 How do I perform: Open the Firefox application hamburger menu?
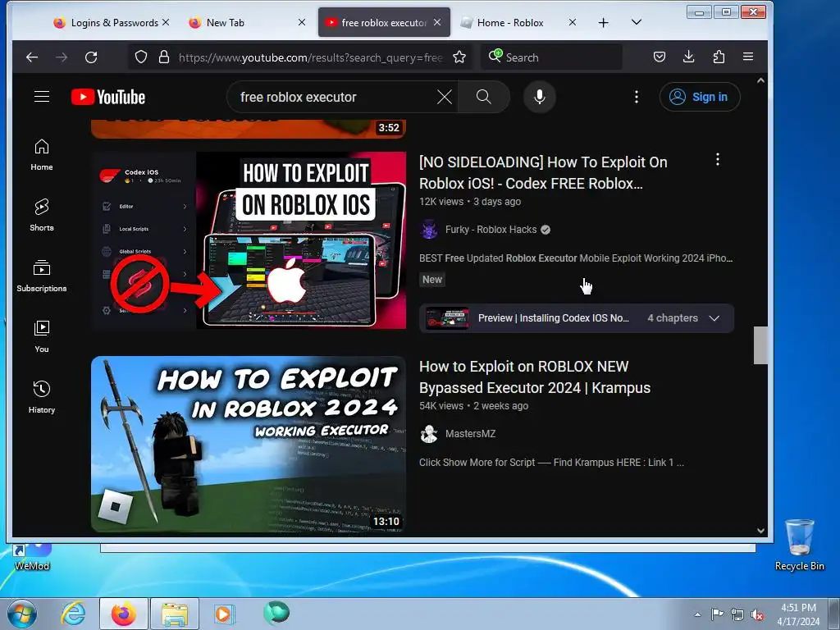pyautogui.click(x=748, y=57)
